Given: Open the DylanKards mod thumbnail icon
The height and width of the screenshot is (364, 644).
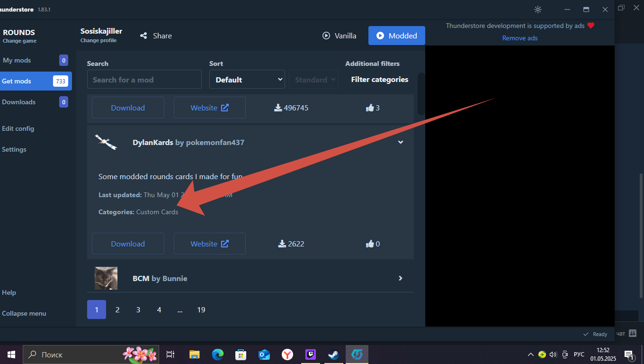Looking at the screenshot, I should (x=106, y=142).
